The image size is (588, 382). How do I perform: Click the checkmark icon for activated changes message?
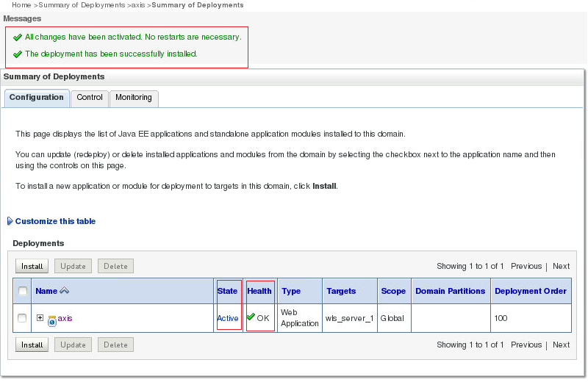[17, 37]
